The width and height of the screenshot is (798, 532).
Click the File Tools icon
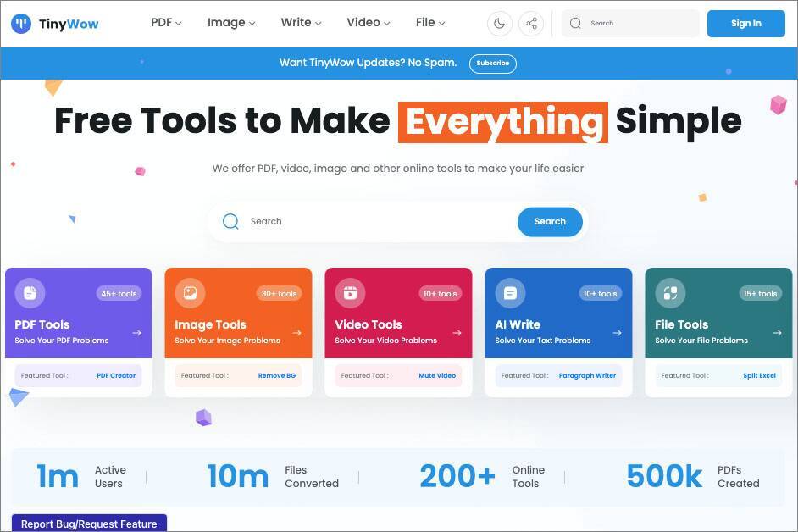(x=670, y=293)
